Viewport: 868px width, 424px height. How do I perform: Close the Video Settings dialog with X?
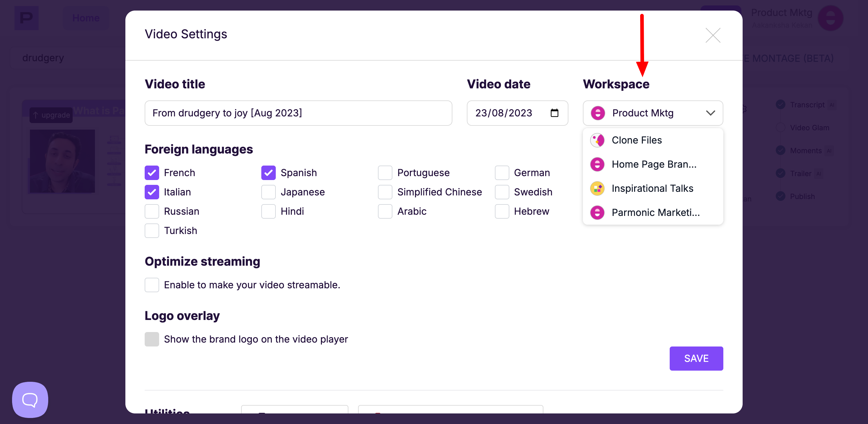(713, 35)
